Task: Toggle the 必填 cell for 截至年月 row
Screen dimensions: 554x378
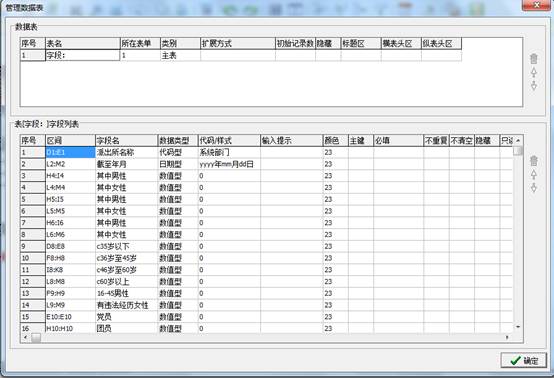Action: coord(398,164)
